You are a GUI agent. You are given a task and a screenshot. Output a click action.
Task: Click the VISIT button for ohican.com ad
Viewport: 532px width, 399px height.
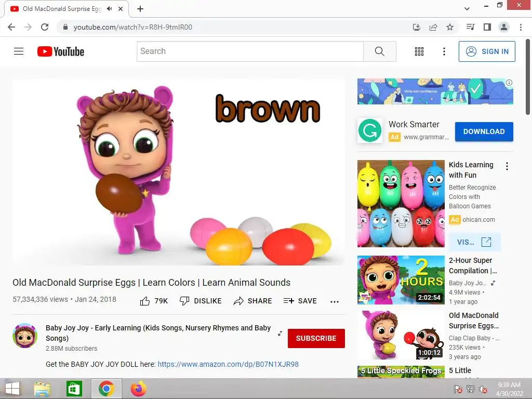[475, 242]
